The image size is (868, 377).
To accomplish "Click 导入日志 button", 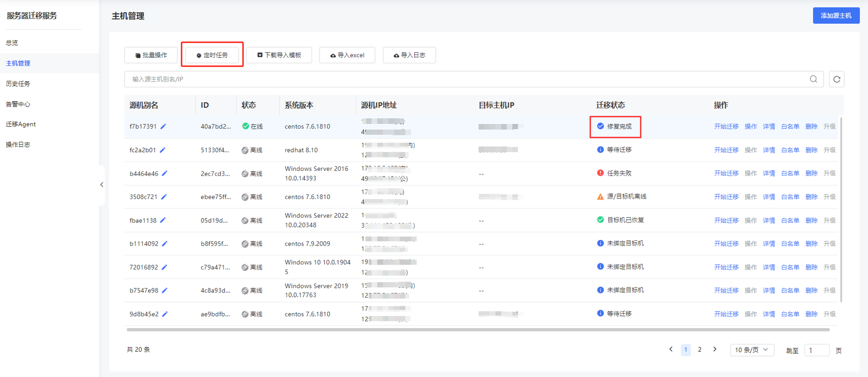I will tap(409, 55).
